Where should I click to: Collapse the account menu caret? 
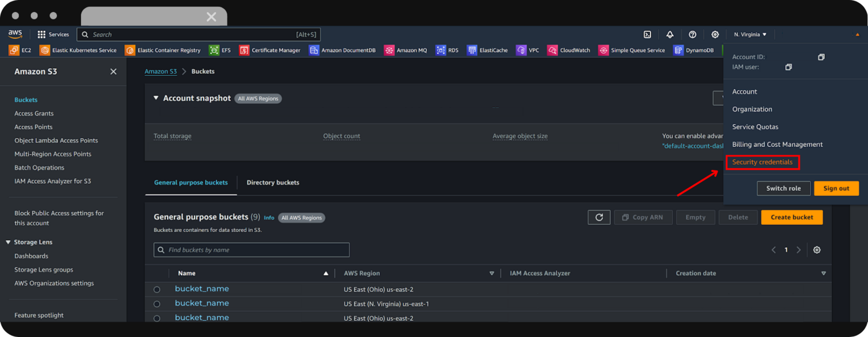tap(858, 35)
